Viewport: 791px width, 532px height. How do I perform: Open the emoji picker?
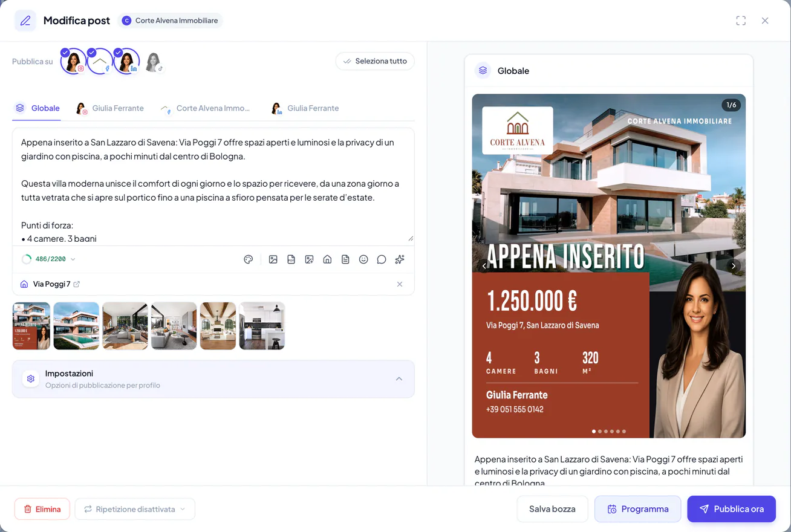pyautogui.click(x=363, y=259)
